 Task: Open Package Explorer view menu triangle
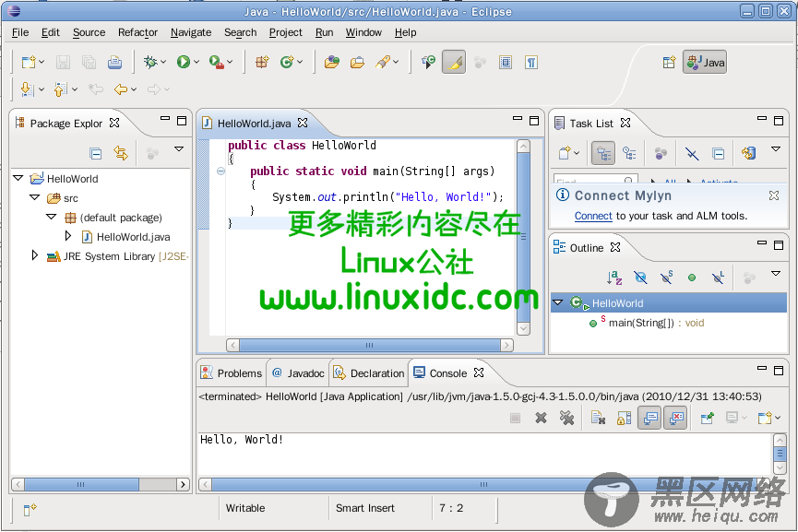click(179, 149)
